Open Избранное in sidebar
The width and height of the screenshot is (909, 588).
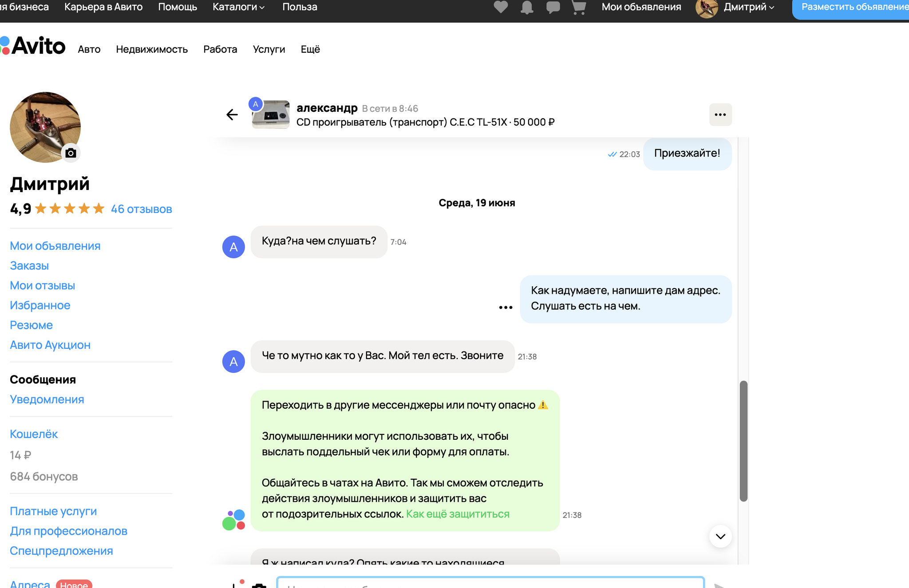point(40,305)
